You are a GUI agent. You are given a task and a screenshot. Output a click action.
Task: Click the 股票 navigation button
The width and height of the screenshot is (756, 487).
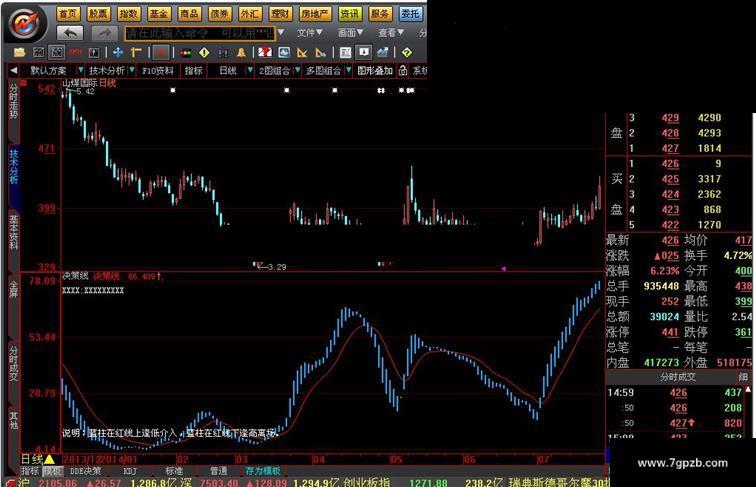point(98,14)
